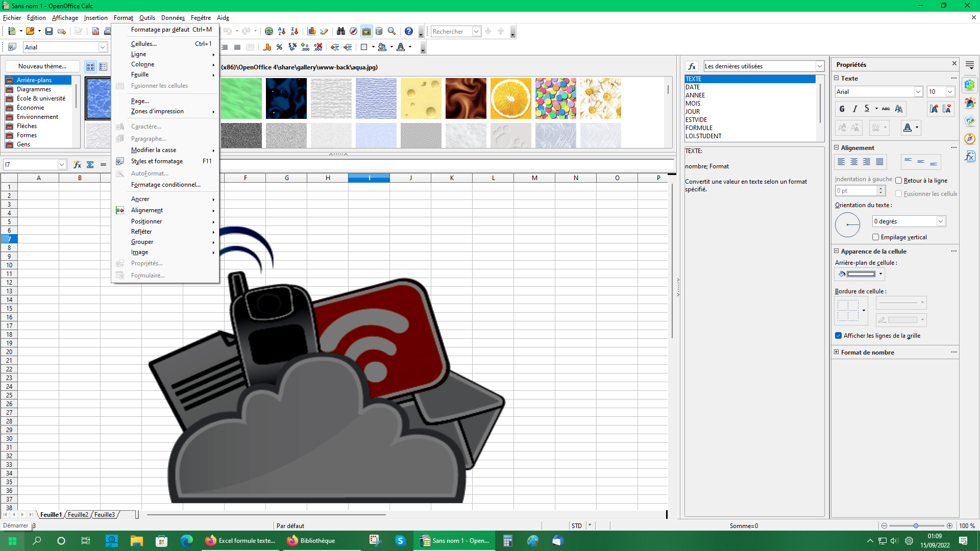Screen dimensions: 980x551
Task: Apply the currency number format (coins icon)
Action: [x=266, y=47]
